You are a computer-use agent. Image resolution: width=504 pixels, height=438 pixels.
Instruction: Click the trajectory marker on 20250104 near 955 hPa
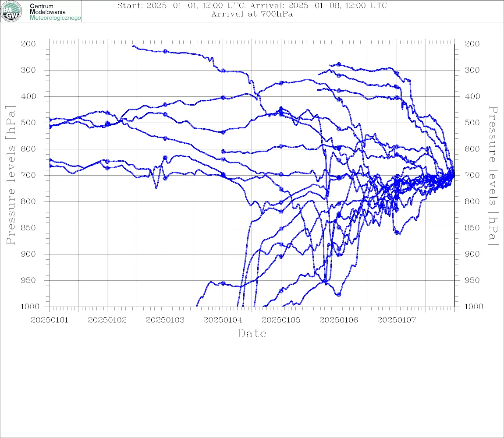pos(223,283)
